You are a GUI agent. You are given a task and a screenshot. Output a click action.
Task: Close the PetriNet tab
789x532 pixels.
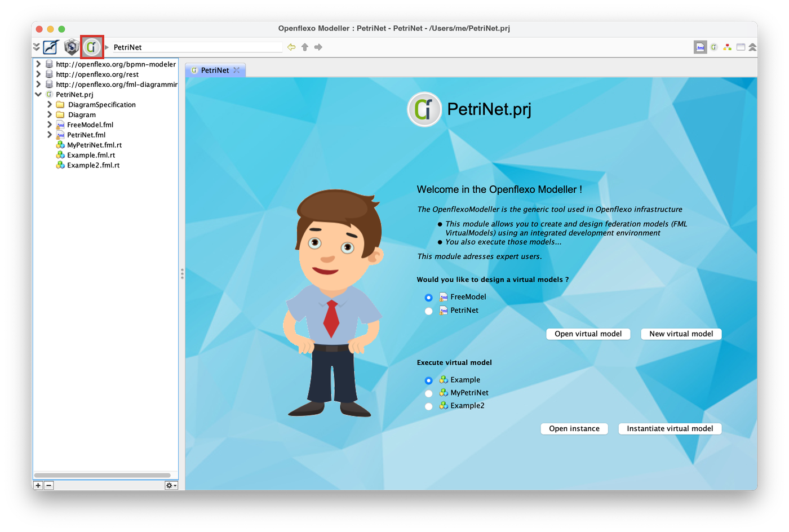tap(237, 70)
